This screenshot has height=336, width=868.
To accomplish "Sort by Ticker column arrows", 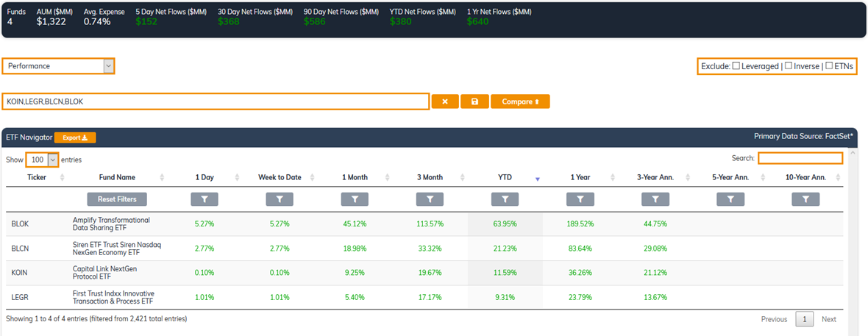I will [62, 178].
